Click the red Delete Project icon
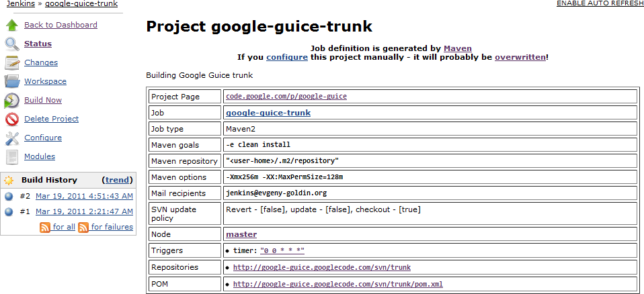Viewport: 644px width, 294px height. [x=12, y=119]
